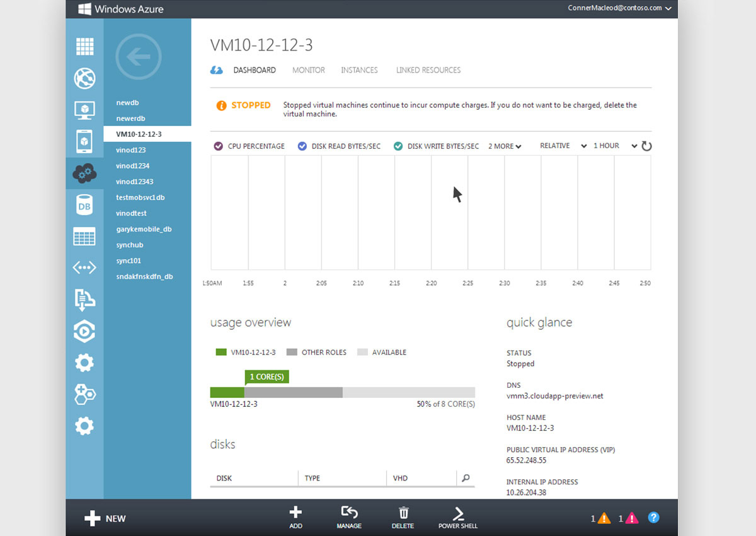Show the pink error alert notification
The height and width of the screenshot is (536, 756).
(x=632, y=518)
